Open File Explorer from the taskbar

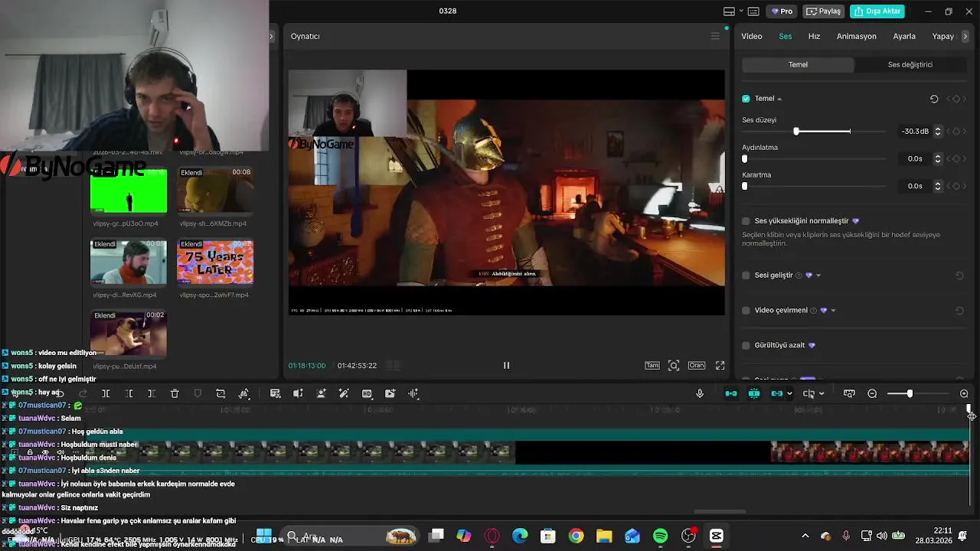(604, 536)
